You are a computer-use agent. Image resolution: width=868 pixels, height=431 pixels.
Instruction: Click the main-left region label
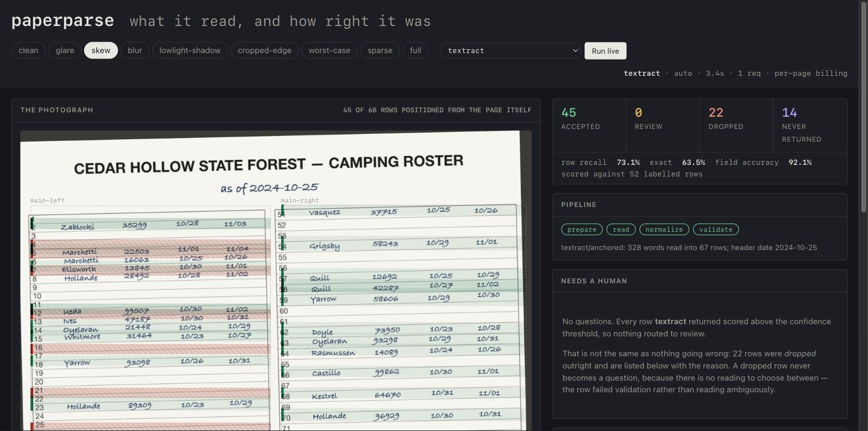48,200
